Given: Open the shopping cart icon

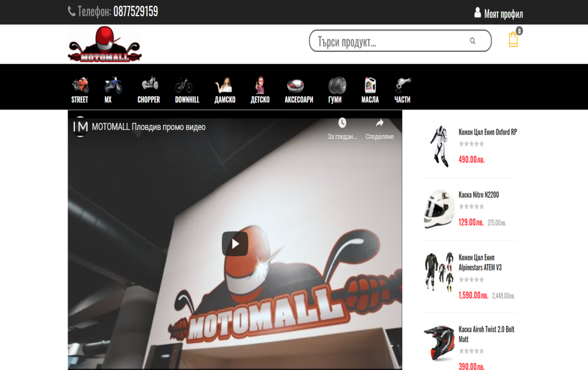Looking at the screenshot, I should (513, 40).
